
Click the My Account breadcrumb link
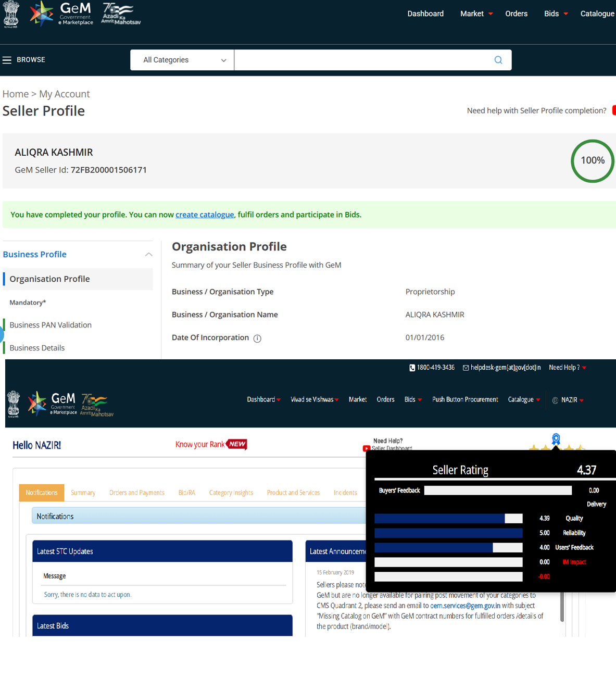click(65, 94)
